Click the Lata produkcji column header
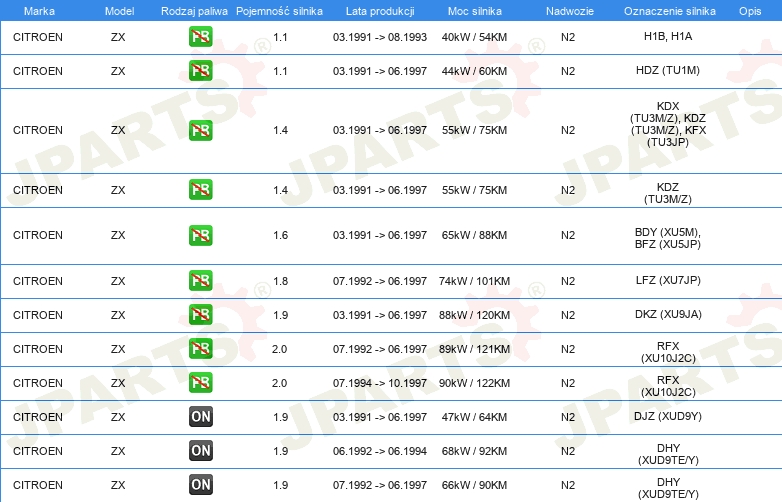Image resolution: width=782 pixels, height=502 pixels. point(380,11)
